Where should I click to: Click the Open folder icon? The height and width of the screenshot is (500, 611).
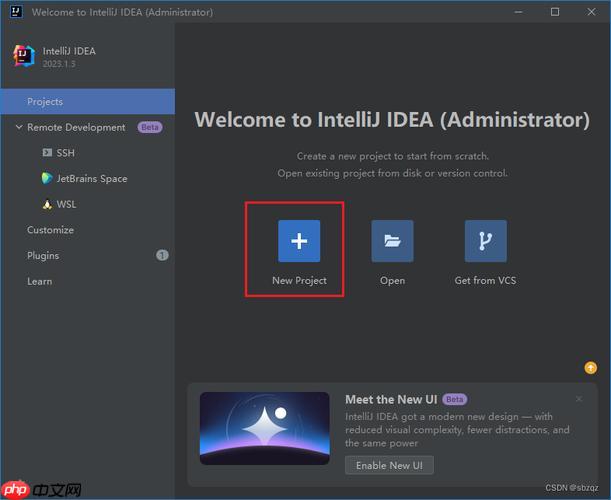(392, 241)
